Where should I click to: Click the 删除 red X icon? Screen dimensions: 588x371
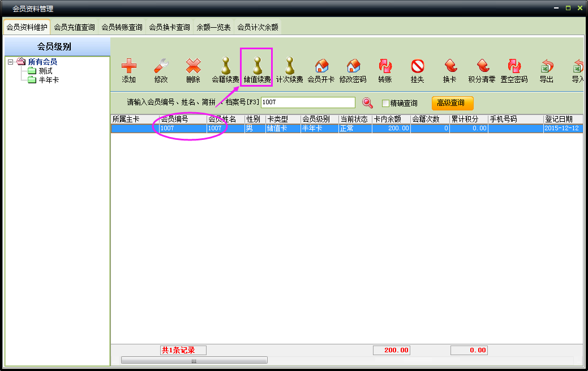(193, 66)
